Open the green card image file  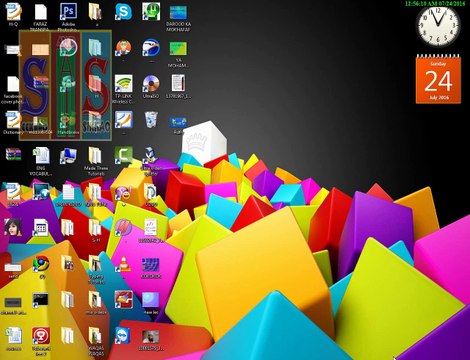(178, 49)
